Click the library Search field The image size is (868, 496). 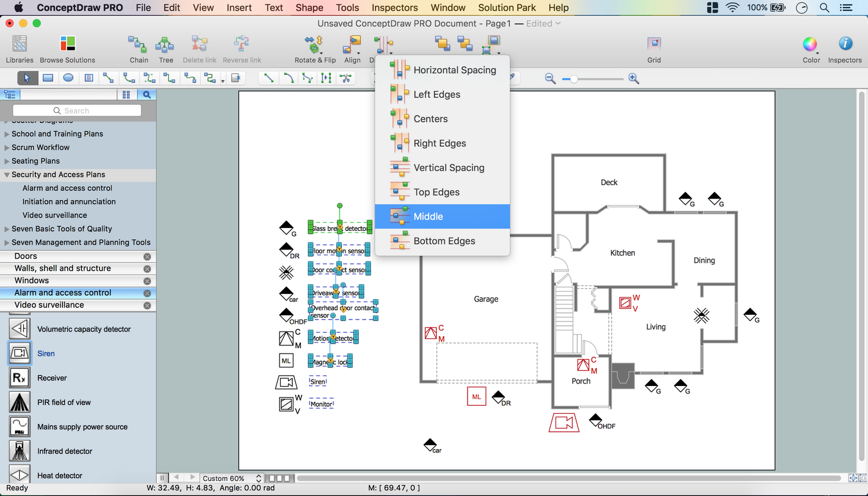77,111
